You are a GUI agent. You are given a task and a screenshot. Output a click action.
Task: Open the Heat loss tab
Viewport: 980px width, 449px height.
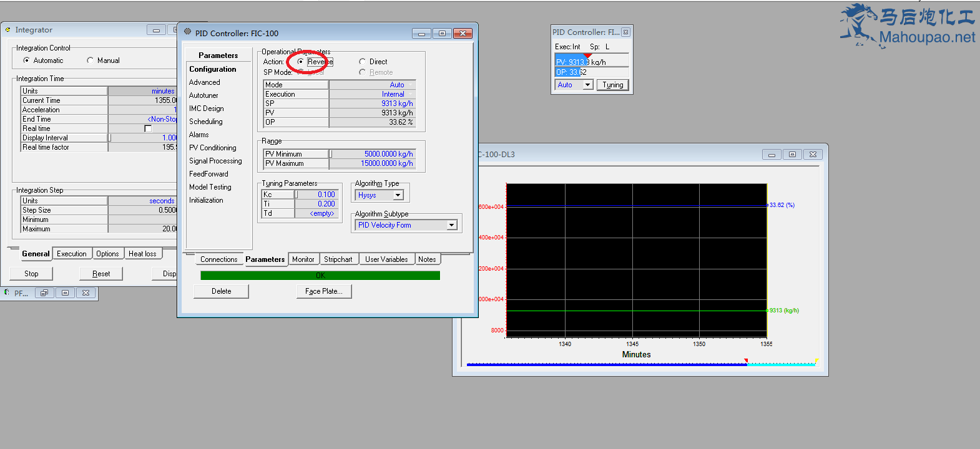click(x=143, y=254)
